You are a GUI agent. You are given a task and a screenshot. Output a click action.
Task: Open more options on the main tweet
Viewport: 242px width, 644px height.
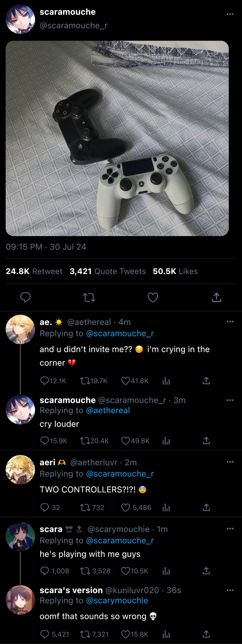pyautogui.click(x=230, y=14)
